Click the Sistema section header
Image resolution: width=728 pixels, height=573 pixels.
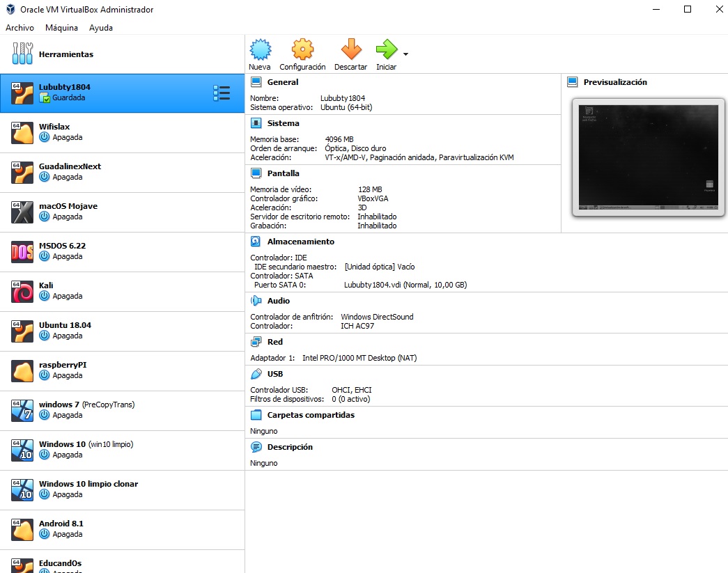(x=283, y=123)
